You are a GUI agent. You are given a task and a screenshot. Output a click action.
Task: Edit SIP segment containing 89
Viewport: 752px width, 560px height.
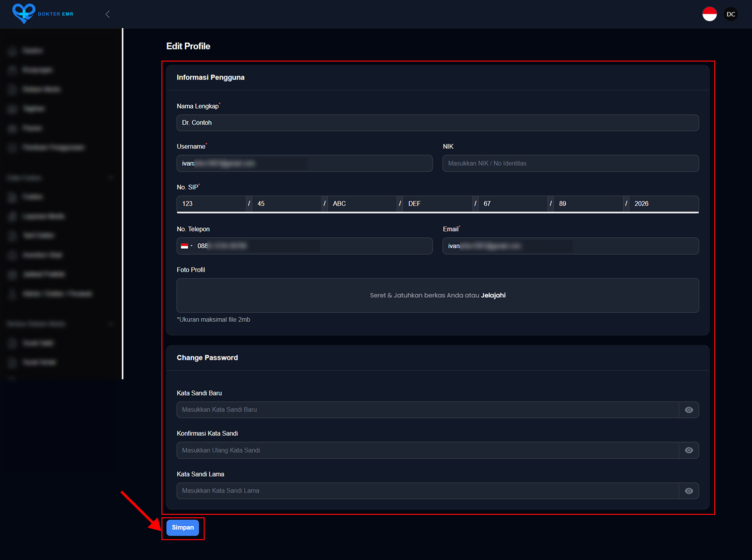[x=589, y=204]
